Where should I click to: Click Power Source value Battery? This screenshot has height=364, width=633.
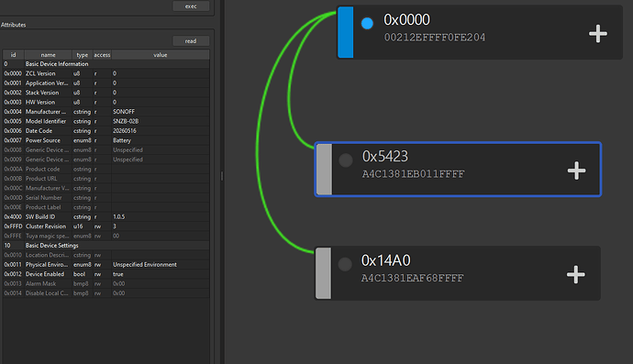point(161,140)
